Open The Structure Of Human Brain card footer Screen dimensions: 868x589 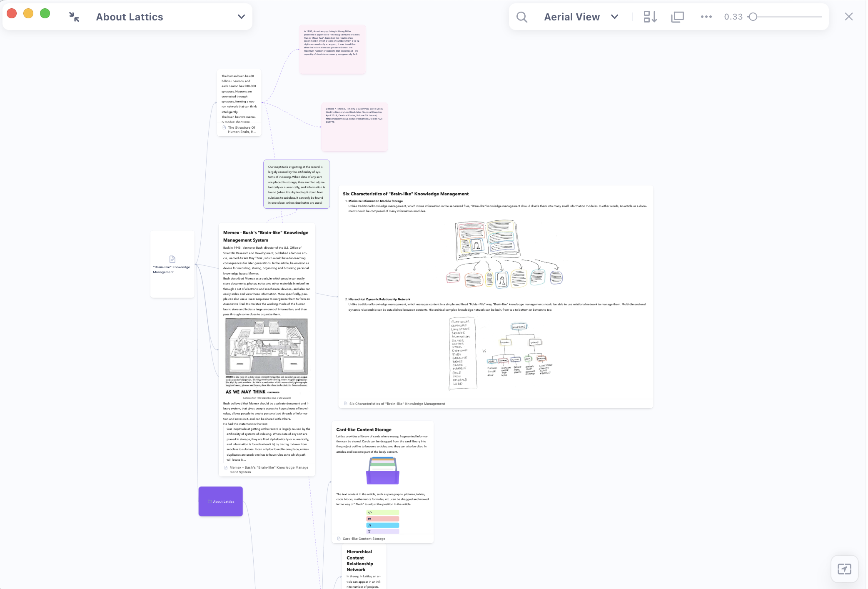239,130
